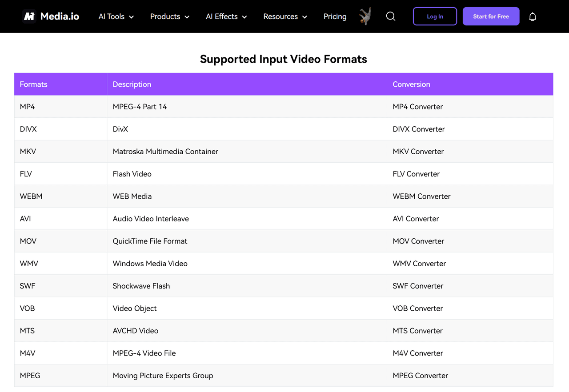This screenshot has width=569, height=392.
Task: Expand the Products menu
Action: tap(170, 16)
